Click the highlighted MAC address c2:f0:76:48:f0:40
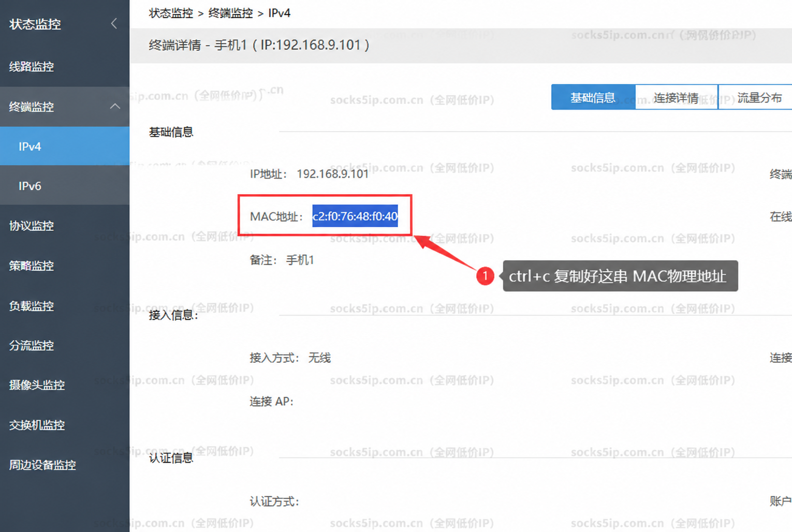The height and width of the screenshot is (532, 792). pos(355,216)
